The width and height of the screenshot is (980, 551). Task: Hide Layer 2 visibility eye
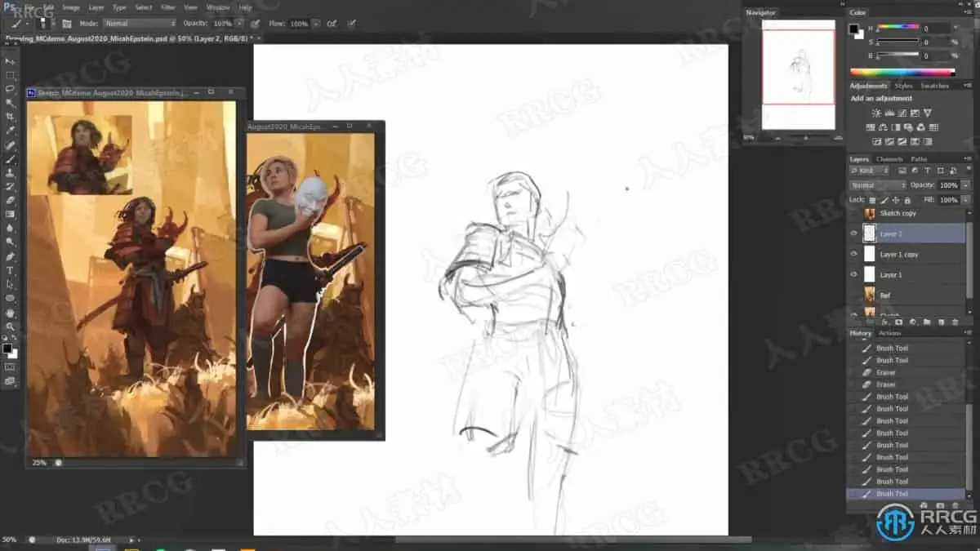[x=854, y=233]
